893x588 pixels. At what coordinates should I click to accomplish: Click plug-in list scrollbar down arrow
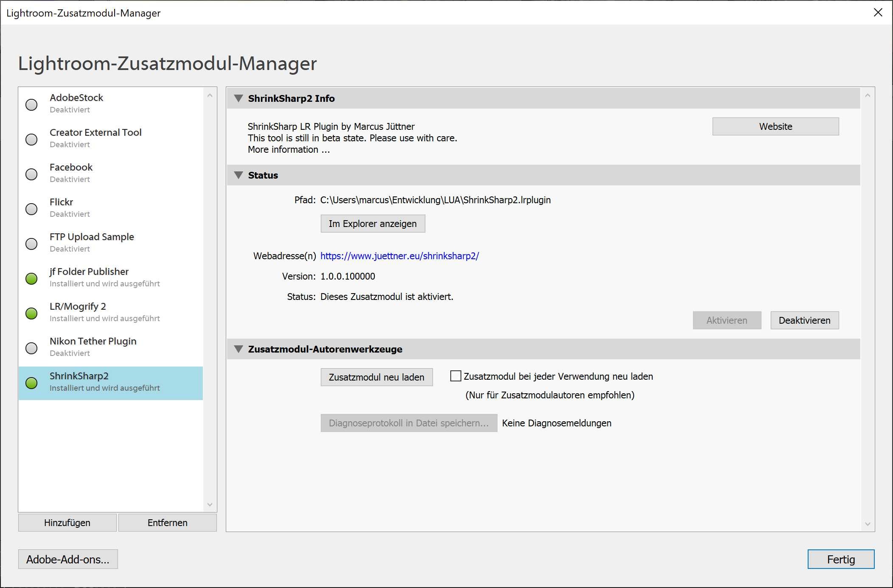(210, 504)
